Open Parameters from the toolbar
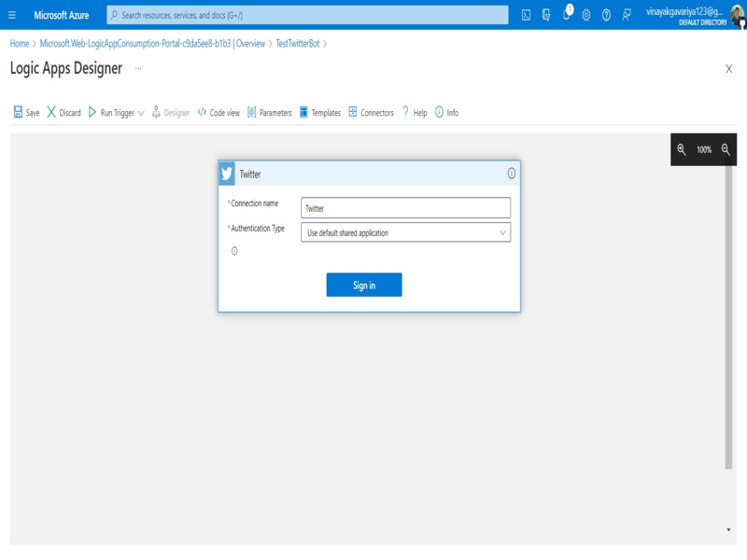747x560 pixels. [x=269, y=112]
